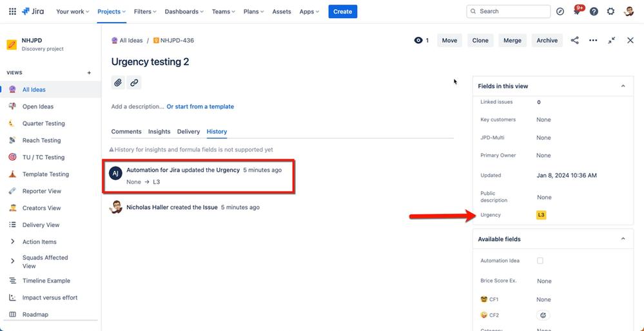Open the Filters dropdown

pyautogui.click(x=145, y=12)
